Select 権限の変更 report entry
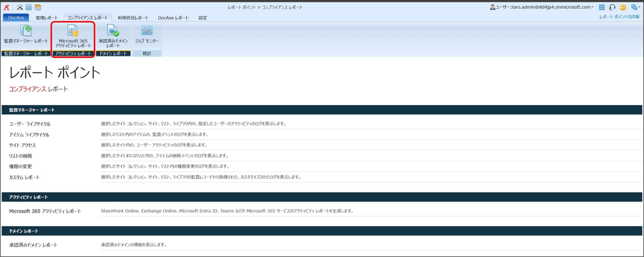Viewport: 644px width, 257px height. coord(21,166)
